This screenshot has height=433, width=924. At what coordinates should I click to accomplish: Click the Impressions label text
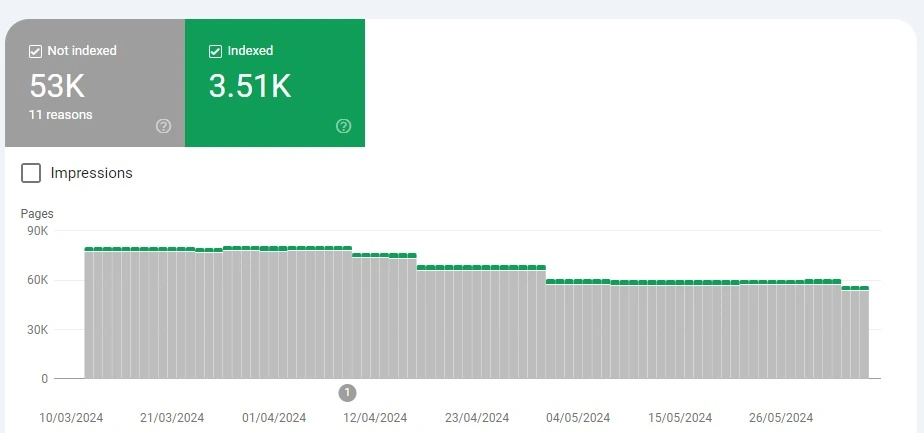click(91, 173)
